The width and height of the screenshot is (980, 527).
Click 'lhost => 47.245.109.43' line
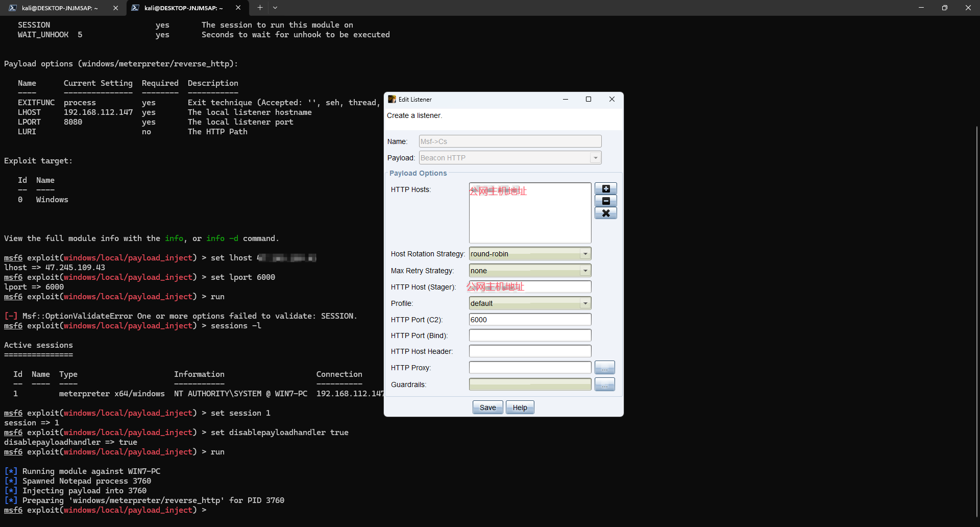[x=55, y=268]
